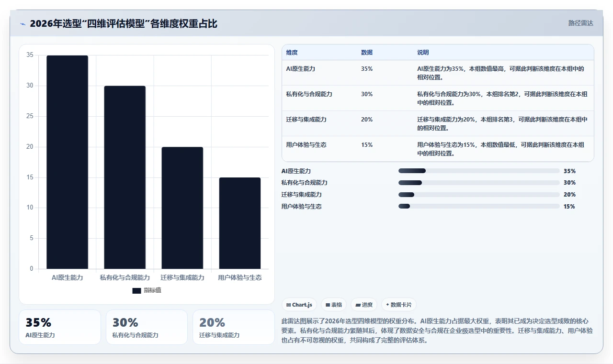Click the 维度 column header
The width and height of the screenshot is (613, 364).
[x=292, y=53]
